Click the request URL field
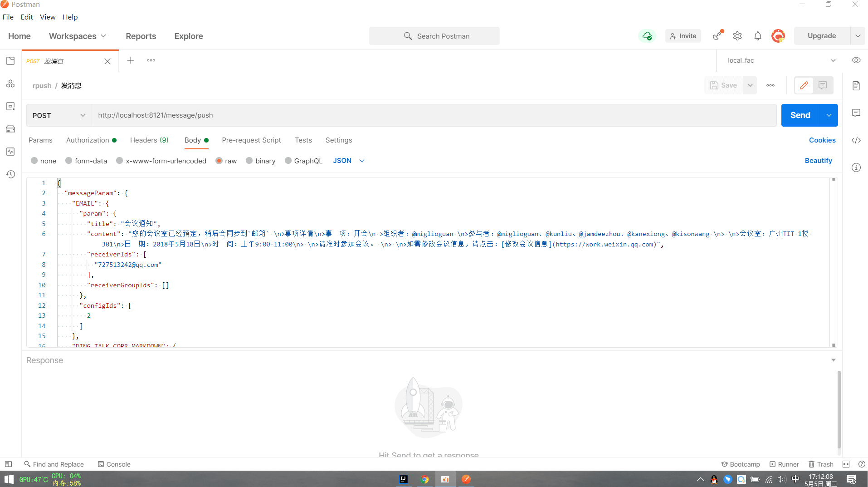 [x=434, y=115]
